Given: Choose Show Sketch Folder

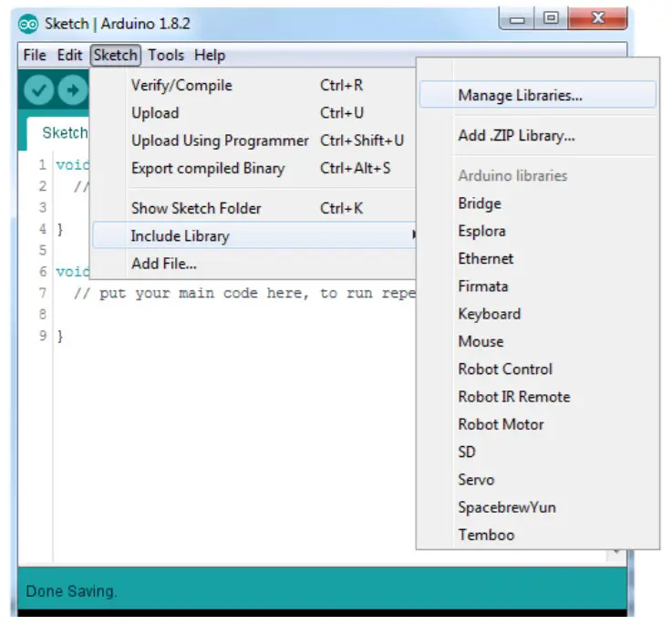Looking at the screenshot, I should (253, 208).
